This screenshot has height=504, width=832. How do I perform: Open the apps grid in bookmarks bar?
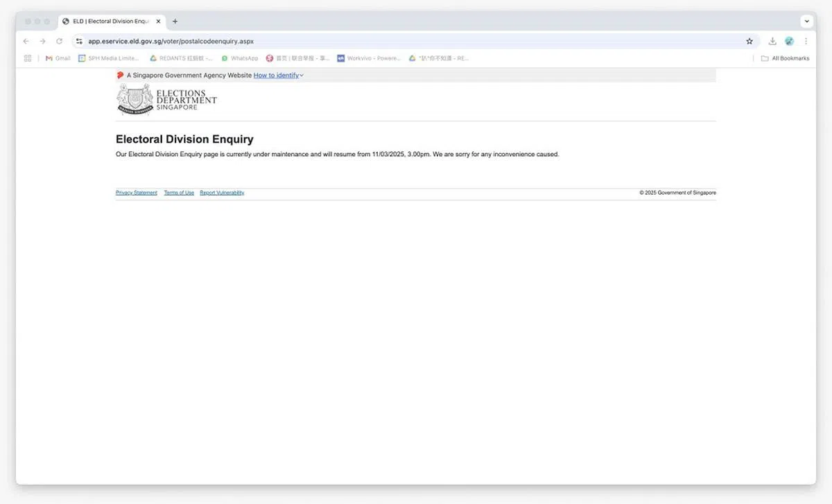[x=28, y=58]
